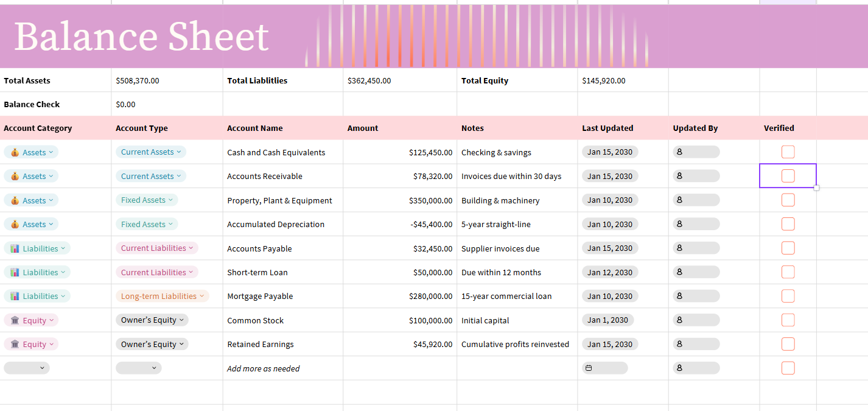Check the Verified checkbox on the Mortgage Payable row
Image resolution: width=868 pixels, height=411 pixels.
pyautogui.click(x=788, y=296)
